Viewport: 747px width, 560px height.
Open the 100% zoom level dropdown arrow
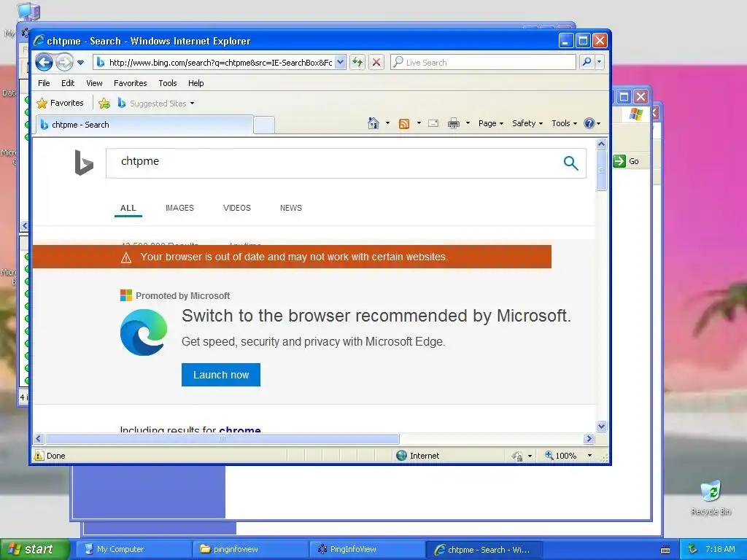coord(589,456)
